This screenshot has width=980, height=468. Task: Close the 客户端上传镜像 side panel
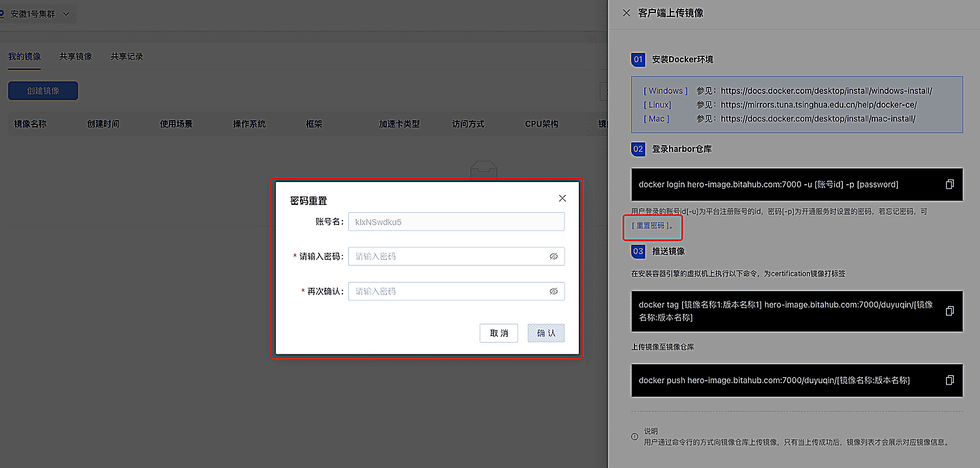click(627, 12)
